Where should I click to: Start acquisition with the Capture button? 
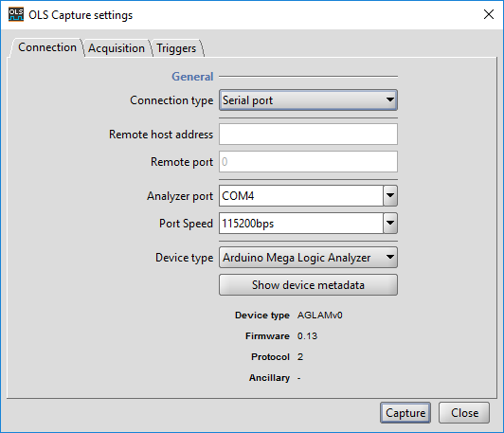(x=405, y=413)
